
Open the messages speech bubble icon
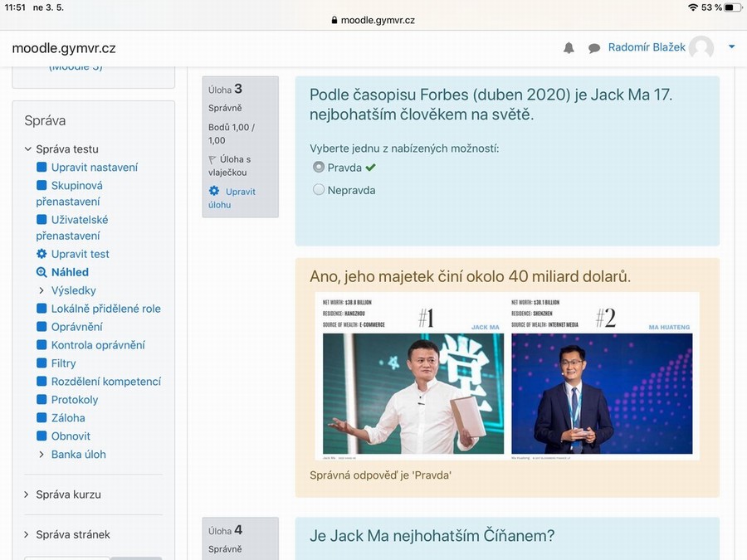[594, 48]
